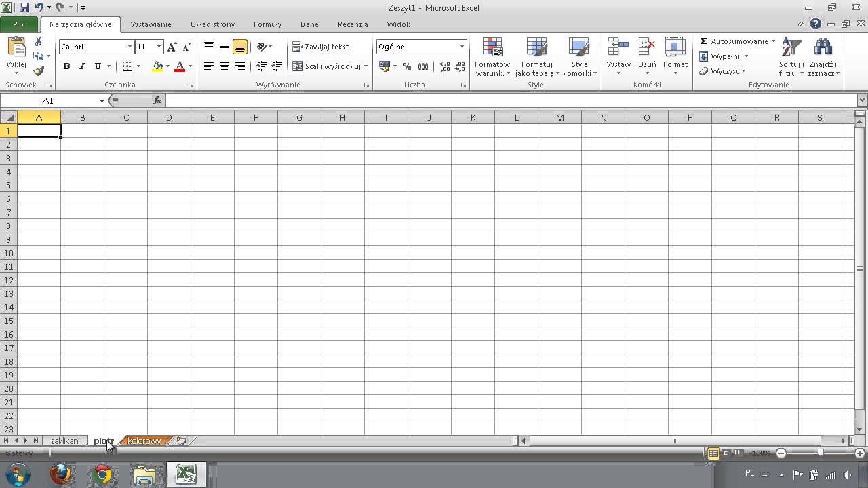Open Style komórki gallery
Screen dimensions: 868x488
pos(579,57)
